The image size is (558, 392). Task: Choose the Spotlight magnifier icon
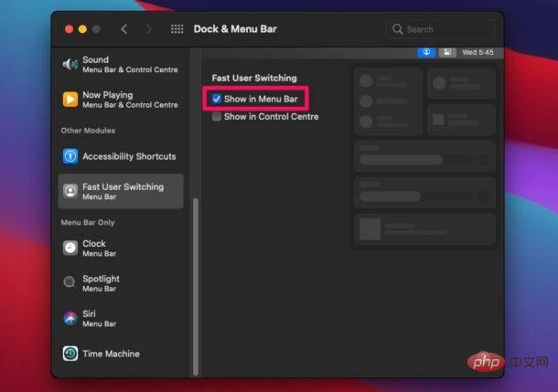70,283
